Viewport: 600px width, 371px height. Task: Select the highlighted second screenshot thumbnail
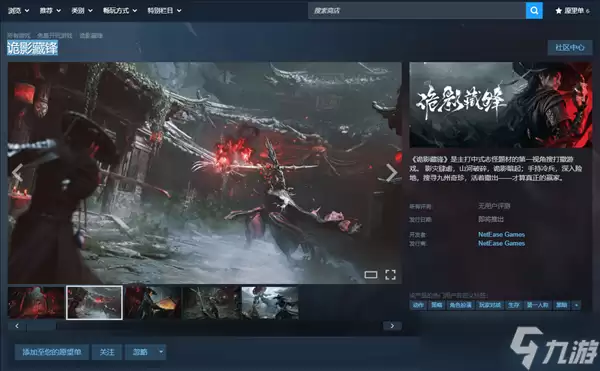[x=95, y=303]
